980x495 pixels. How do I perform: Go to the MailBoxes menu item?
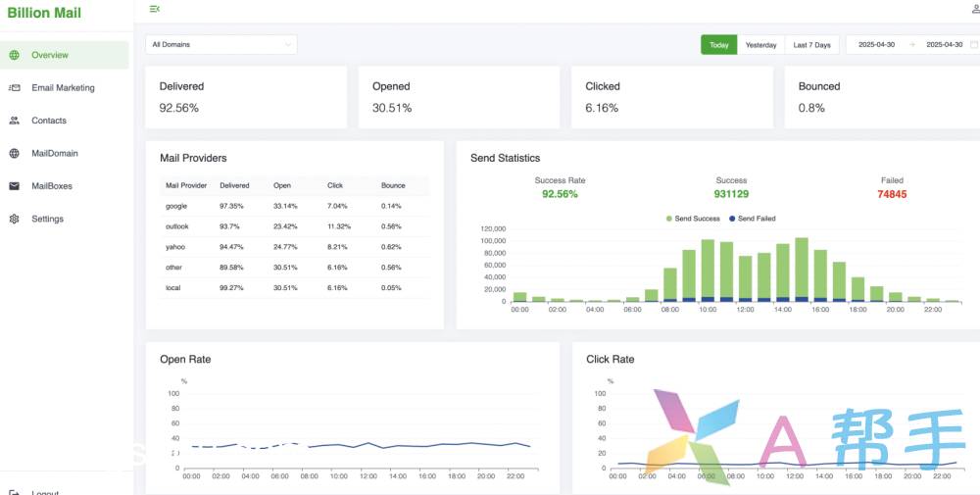tap(51, 186)
